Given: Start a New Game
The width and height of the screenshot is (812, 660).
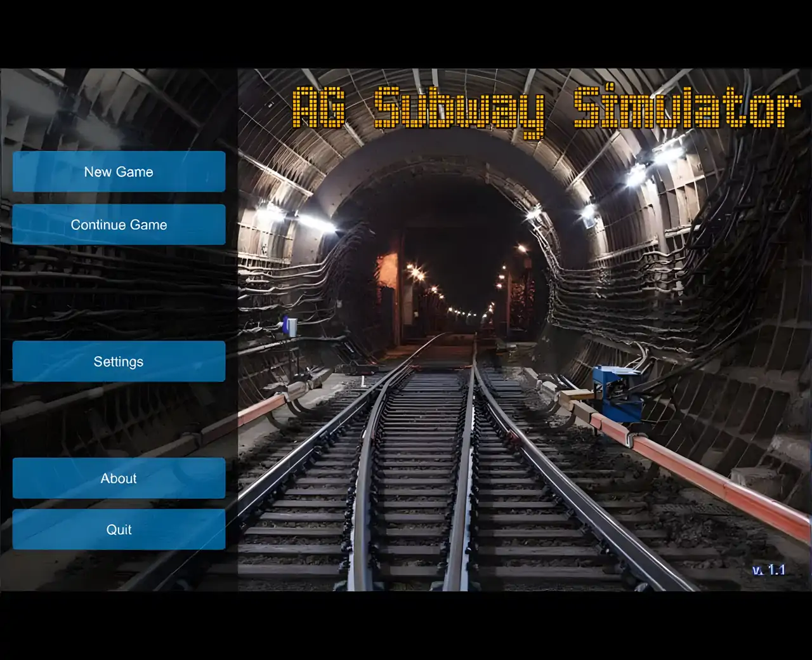Looking at the screenshot, I should 119,171.
